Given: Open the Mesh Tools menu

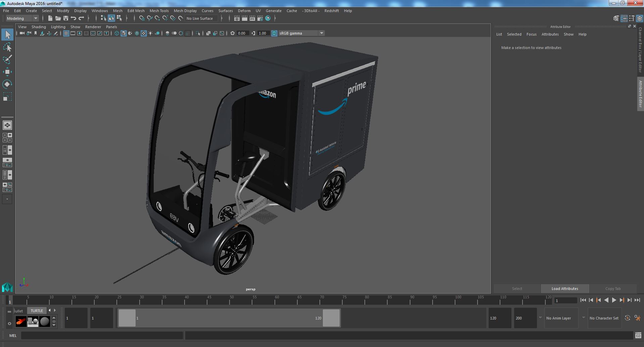Looking at the screenshot, I should (159, 11).
